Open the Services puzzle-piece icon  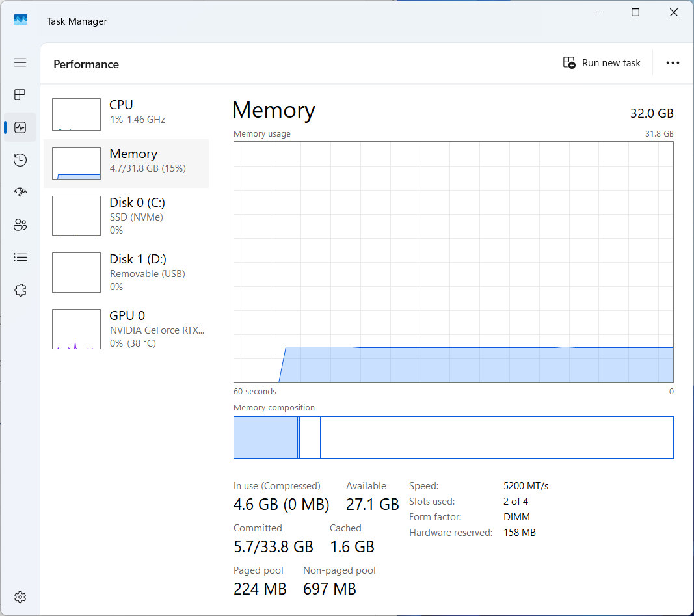[x=20, y=290]
